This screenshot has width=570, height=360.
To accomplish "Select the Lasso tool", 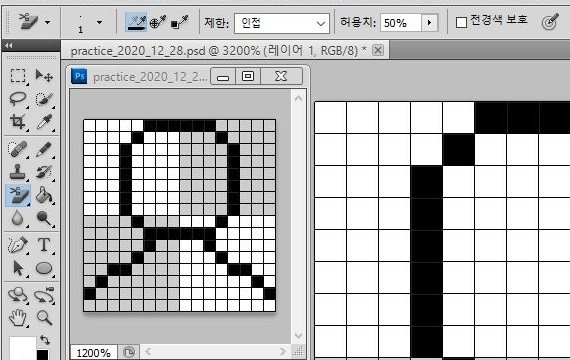I will click(18, 99).
